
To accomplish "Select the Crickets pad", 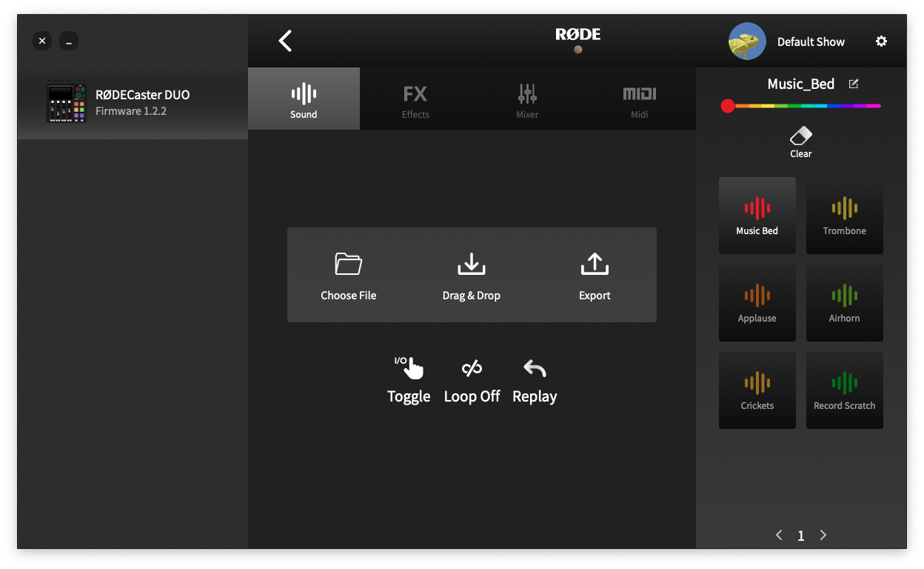I will tap(757, 390).
